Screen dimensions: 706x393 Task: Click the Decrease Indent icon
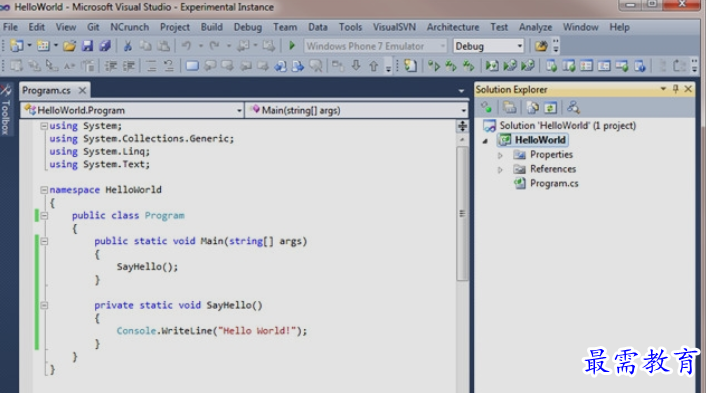111,66
